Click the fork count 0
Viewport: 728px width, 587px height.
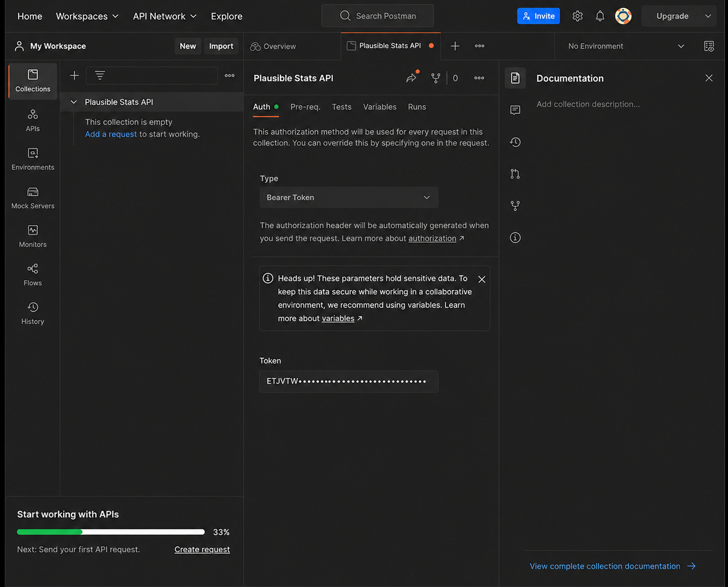coord(455,78)
